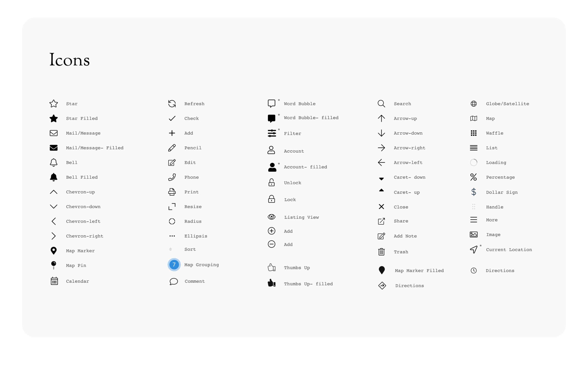Click the Current Location arrow icon

point(474,250)
